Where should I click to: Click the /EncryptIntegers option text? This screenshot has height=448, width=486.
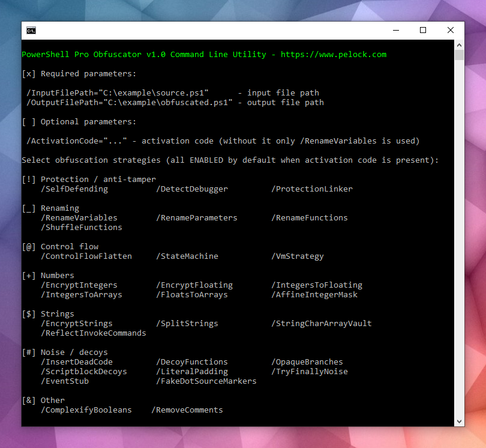79,285
